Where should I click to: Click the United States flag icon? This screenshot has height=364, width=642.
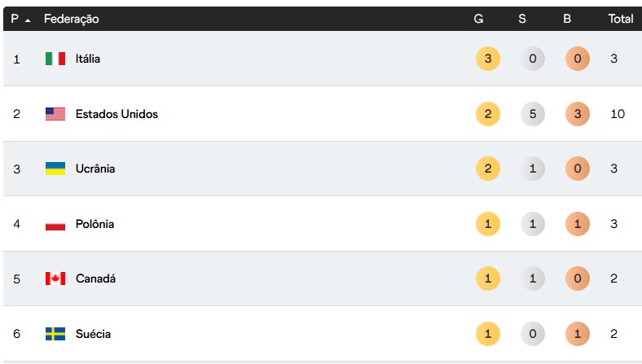55,114
